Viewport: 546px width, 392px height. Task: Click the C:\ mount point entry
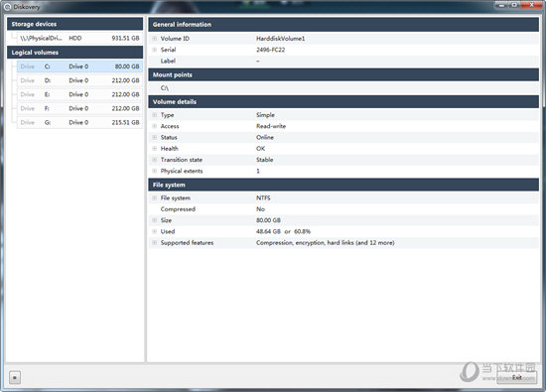click(x=165, y=88)
